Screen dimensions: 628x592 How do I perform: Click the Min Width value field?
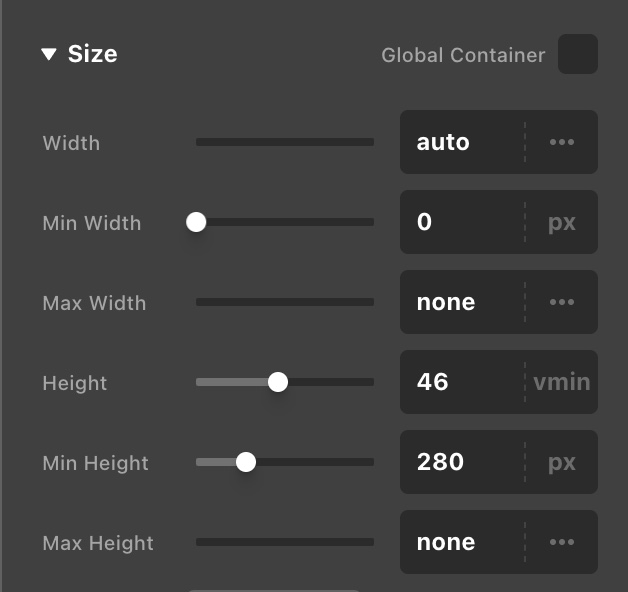462,222
